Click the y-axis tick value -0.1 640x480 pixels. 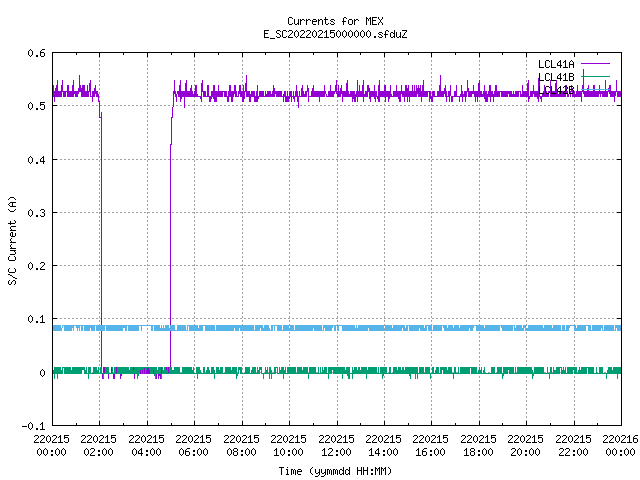click(x=33, y=426)
